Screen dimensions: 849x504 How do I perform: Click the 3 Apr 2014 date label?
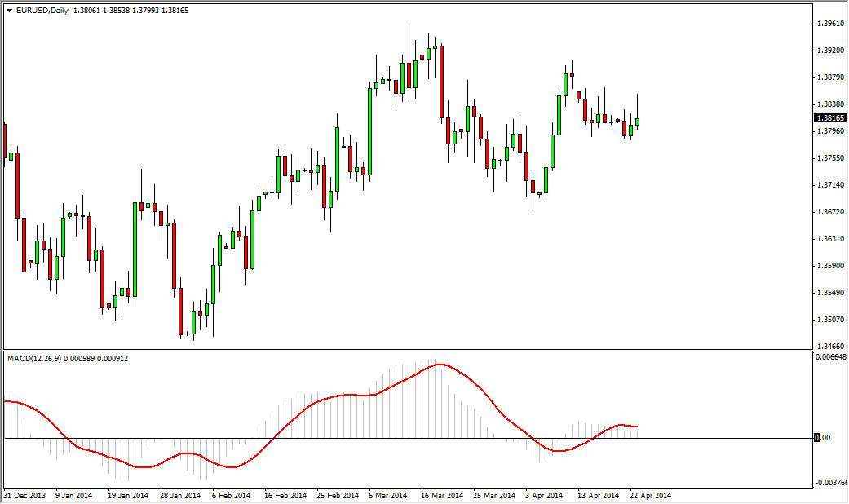(541, 495)
